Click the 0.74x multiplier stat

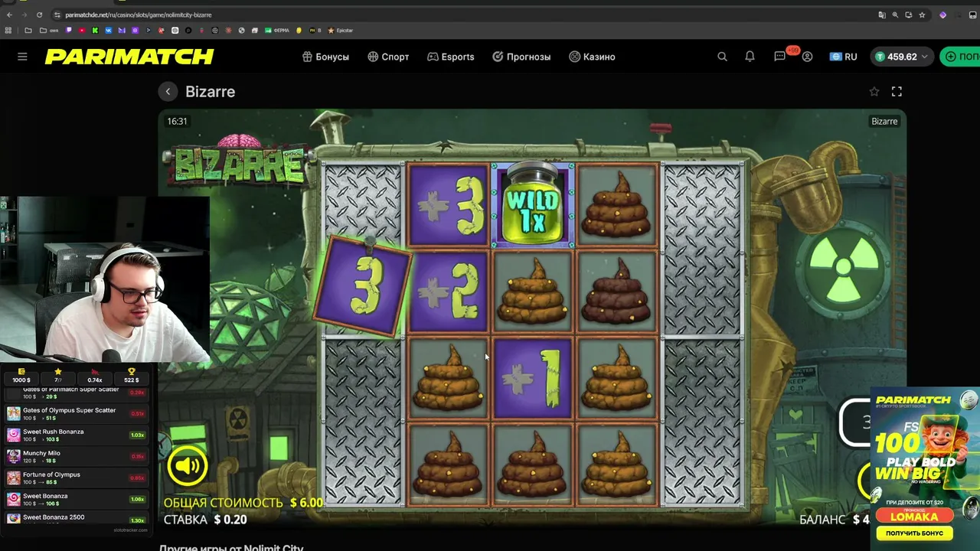tap(95, 376)
